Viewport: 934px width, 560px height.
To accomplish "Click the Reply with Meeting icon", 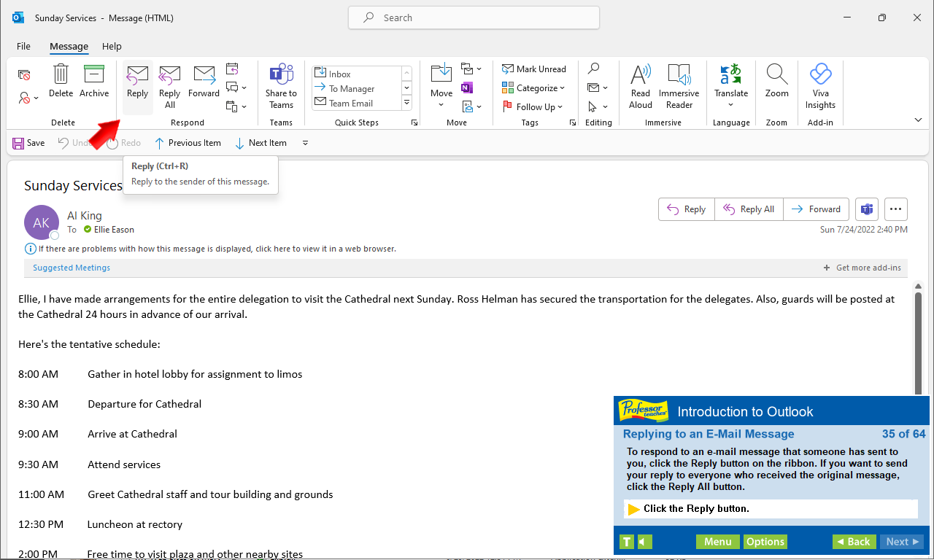I will click(x=232, y=69).
